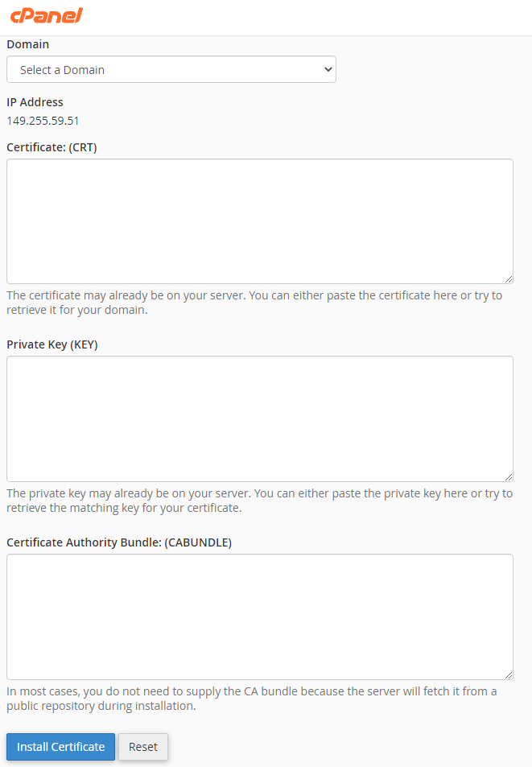Click the certificate retrieval hint text
532x767 pixels.
258,302
